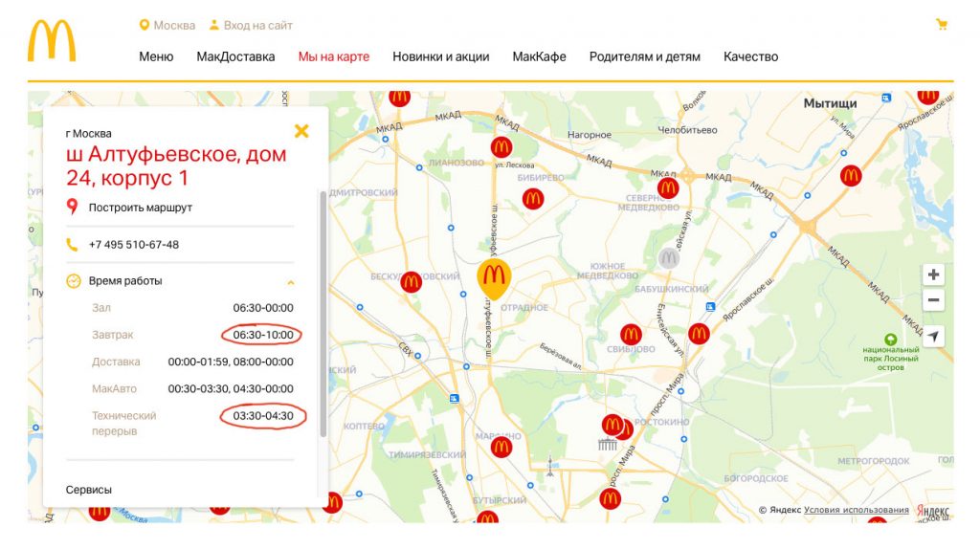Select the restaurant marker in Северное Медведково
This screenshot has height=549, width=980.
coord(668,187)
